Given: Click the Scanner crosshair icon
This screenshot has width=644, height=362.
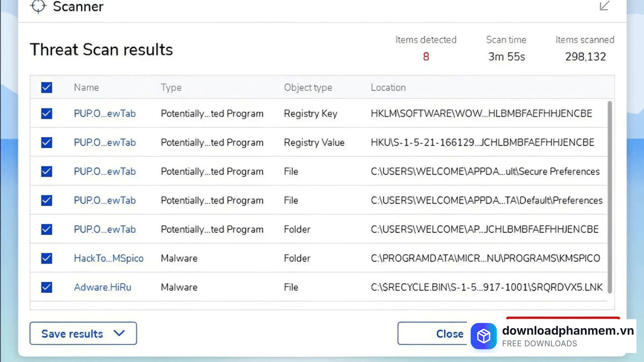Looking at the screenshot, I should [x=38, y=7].
